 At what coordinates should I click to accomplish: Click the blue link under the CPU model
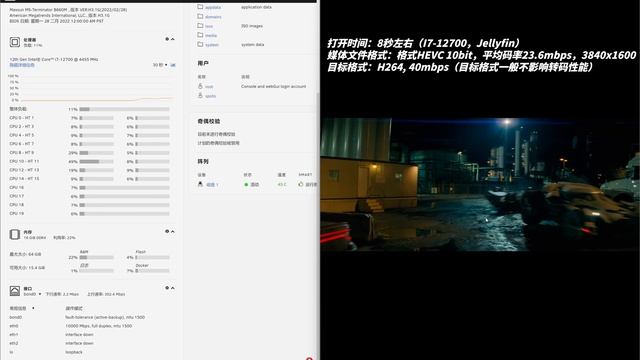pyautogui.click(x=22, y=65)
